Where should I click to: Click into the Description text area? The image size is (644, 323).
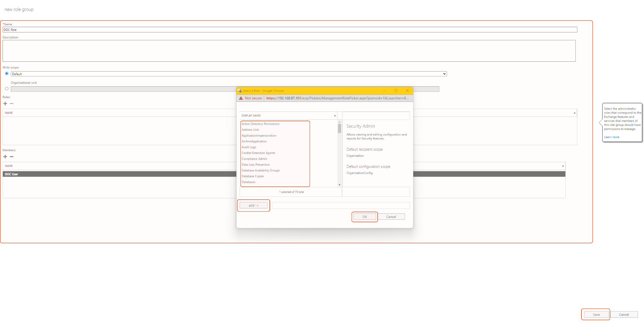tap(289, 51)
